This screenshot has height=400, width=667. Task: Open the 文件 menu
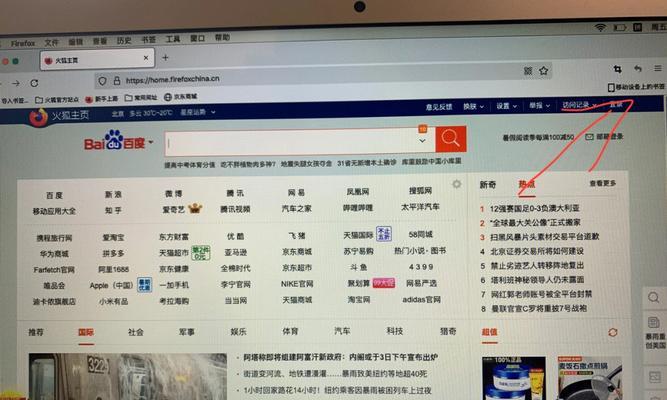coord(51,43)
